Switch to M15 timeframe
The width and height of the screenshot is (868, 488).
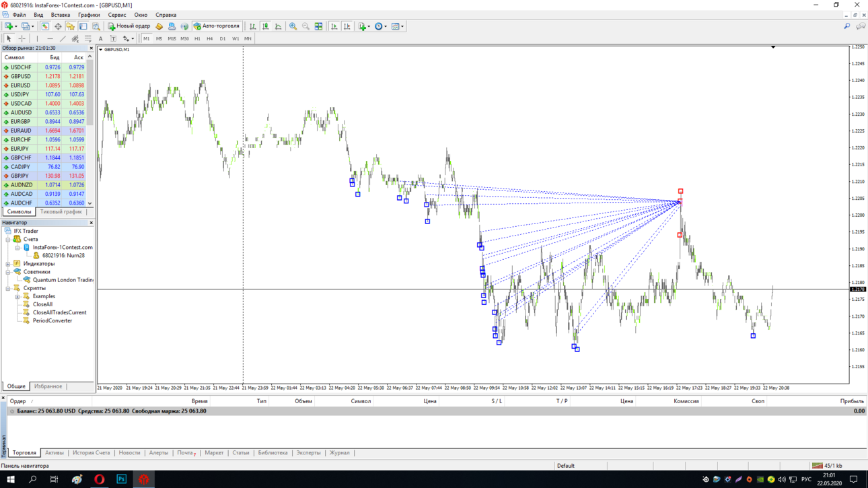click(172, 38)
